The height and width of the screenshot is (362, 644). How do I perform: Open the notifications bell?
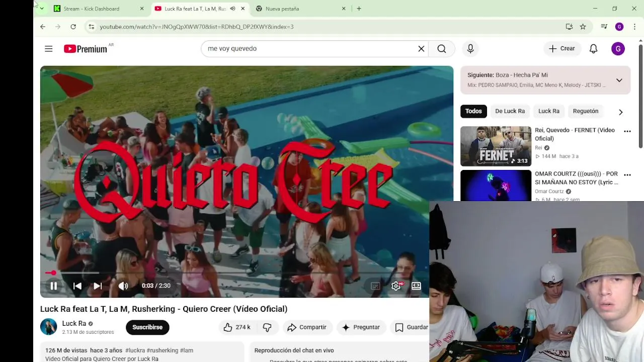[x=593, y=49]
